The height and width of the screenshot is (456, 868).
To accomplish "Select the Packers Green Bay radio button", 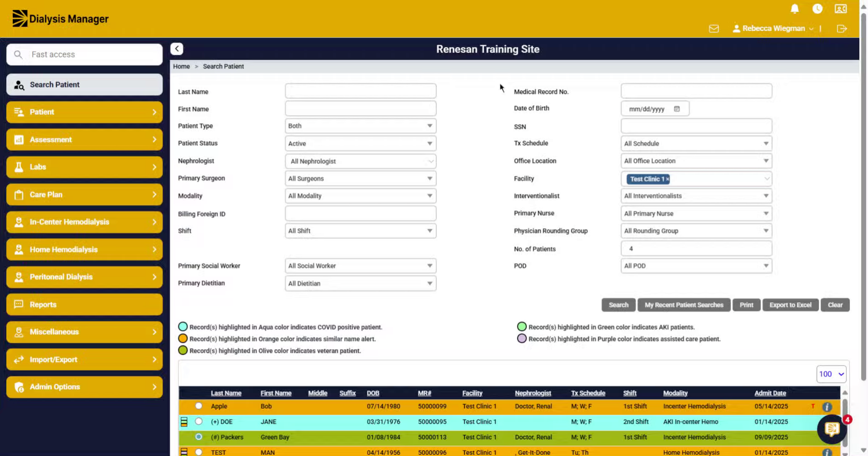I will [199, 437].
